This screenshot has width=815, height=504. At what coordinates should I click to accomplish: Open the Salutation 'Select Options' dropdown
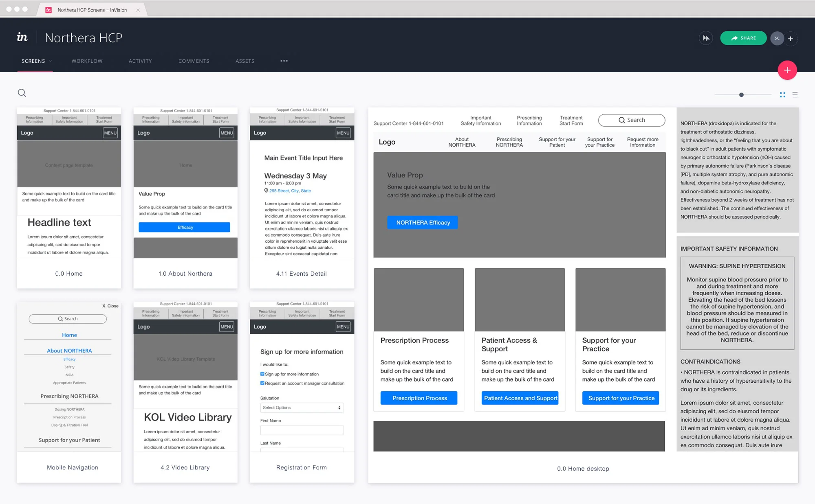tap(302, 407)
